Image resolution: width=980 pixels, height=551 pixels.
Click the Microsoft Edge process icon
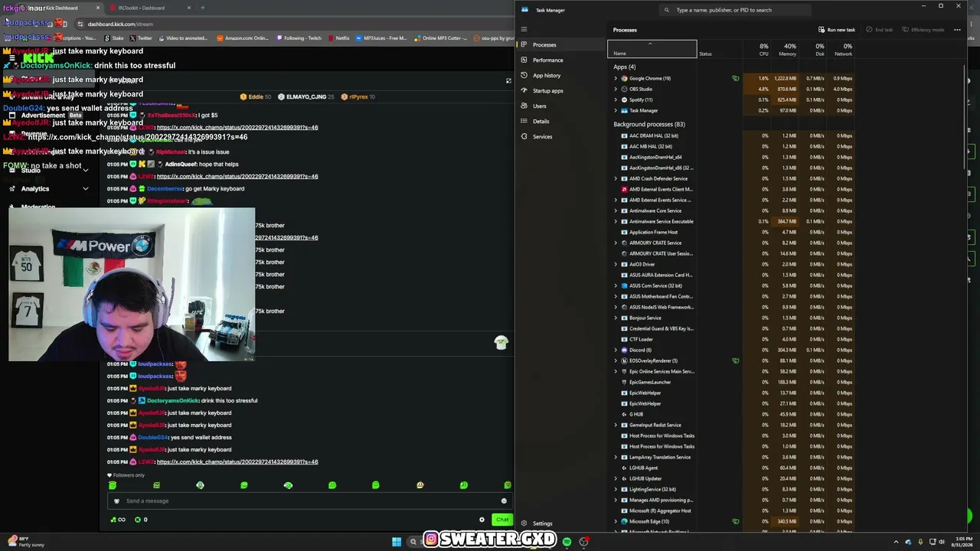point(624,521)
